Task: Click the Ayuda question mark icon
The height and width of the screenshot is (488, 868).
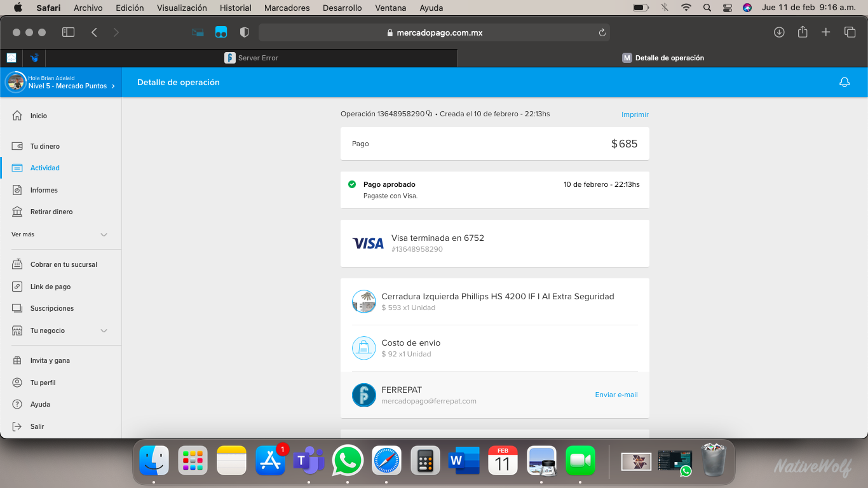Action: pyautogui.click(x=17, y=404)
